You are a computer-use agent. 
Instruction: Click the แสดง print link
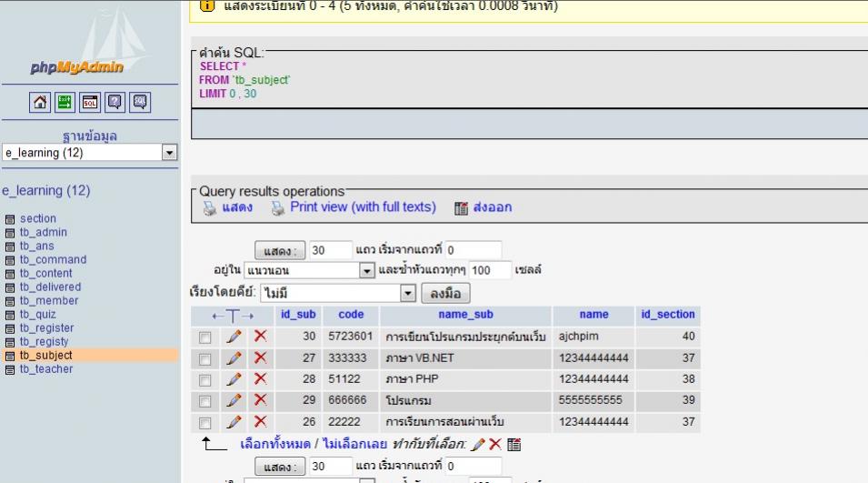pyautogui.click(x=237, y=207)
